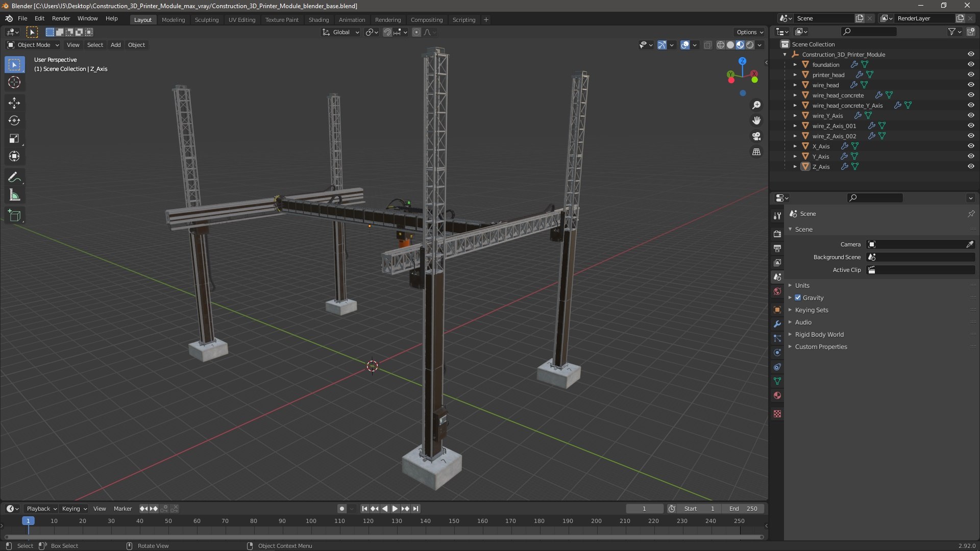980x551 pixels.
Task: Expand the Rigid Body World panel
Action: pyautogui.click(x=819, y=334)
